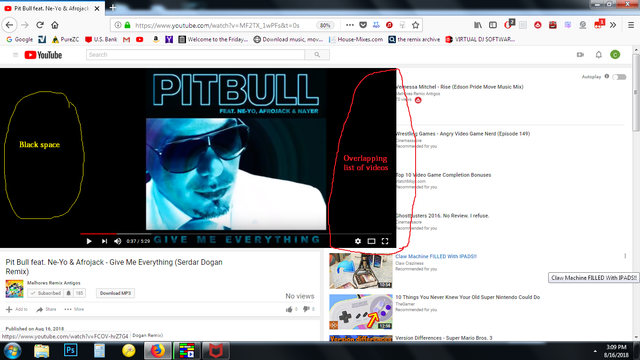Open video player settings gear
The height and width of the screenshot is (360, 640).
pyautogui.click(x=358, y=241)
